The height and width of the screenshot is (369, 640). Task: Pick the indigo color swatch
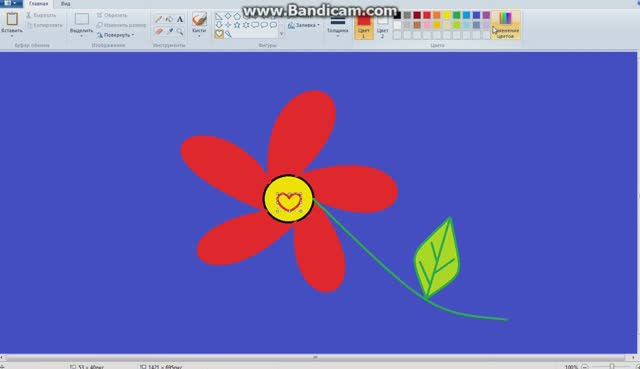476,15
